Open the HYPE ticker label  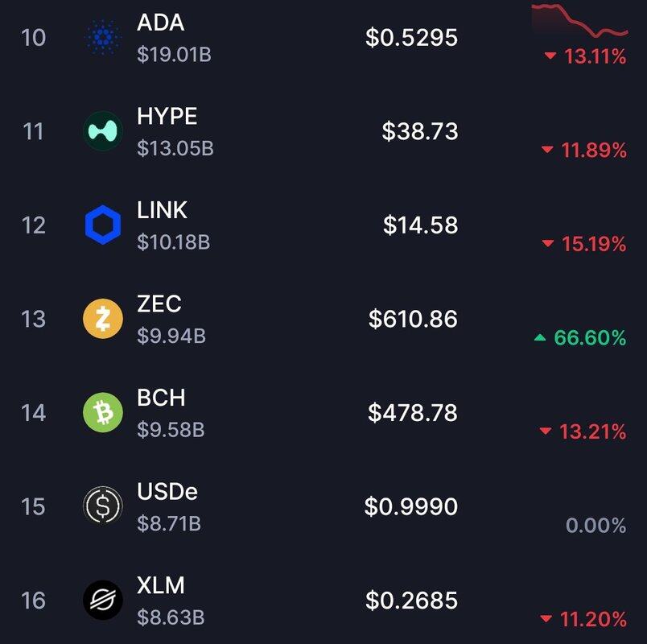tap(167, 116)
